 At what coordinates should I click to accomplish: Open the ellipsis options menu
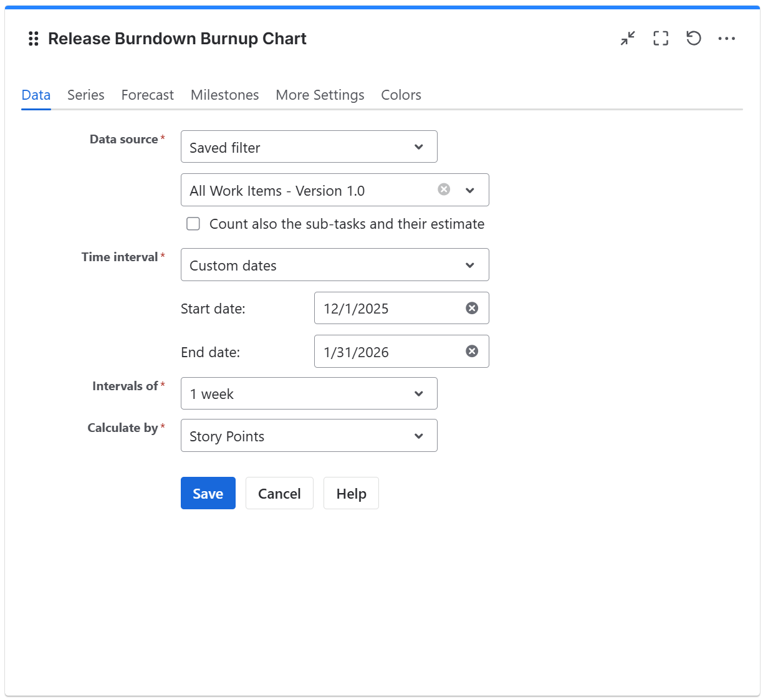click(727, 38)
